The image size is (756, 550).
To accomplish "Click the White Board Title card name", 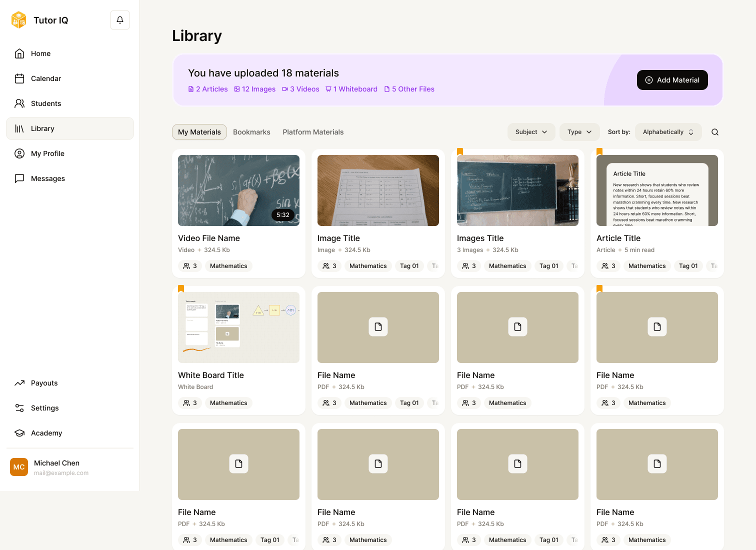I will (211, 375).
